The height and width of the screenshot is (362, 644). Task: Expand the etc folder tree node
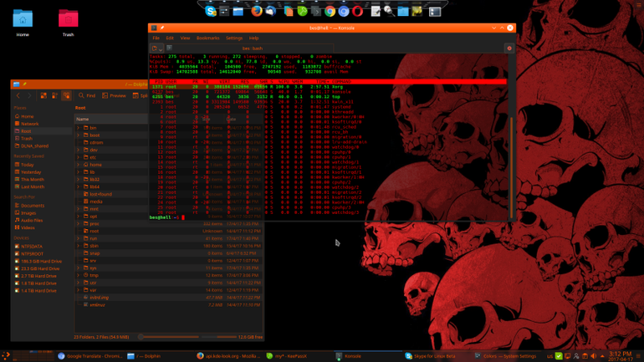(79, 158)
